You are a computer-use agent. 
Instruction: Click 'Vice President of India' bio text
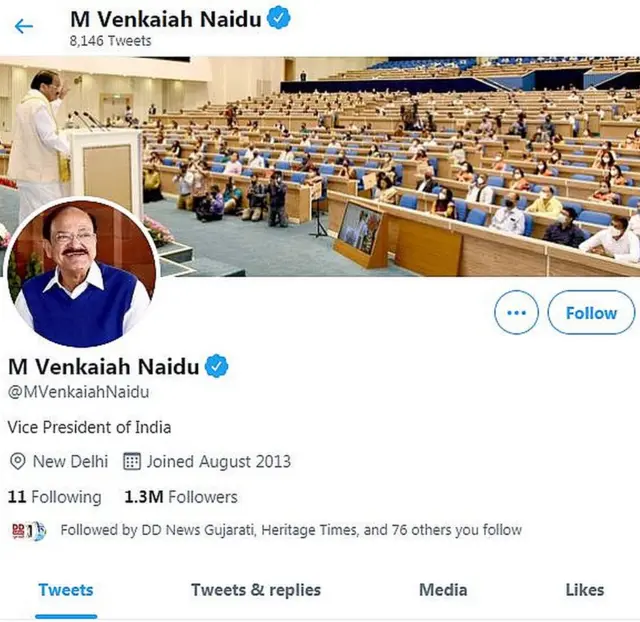click(x=90, y=427)
